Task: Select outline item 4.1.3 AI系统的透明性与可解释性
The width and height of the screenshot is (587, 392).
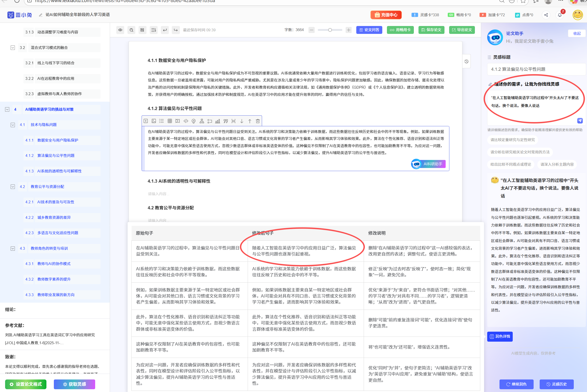Action: [59, 171]
